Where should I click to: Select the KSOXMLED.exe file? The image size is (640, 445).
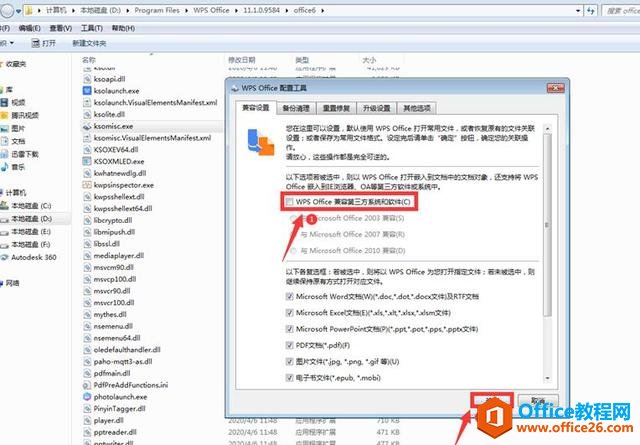point(119,161)
